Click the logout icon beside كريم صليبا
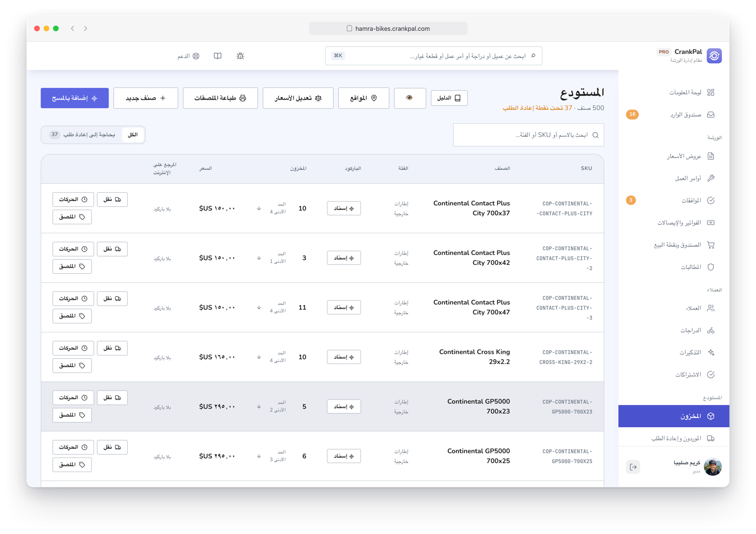The image size is (756, 534). point(633,467)
